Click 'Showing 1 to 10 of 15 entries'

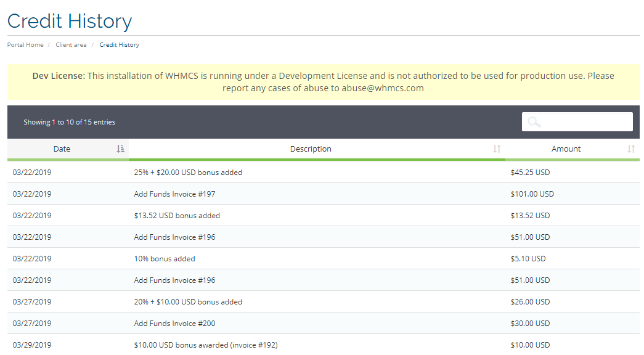click(x=70, y=122)
